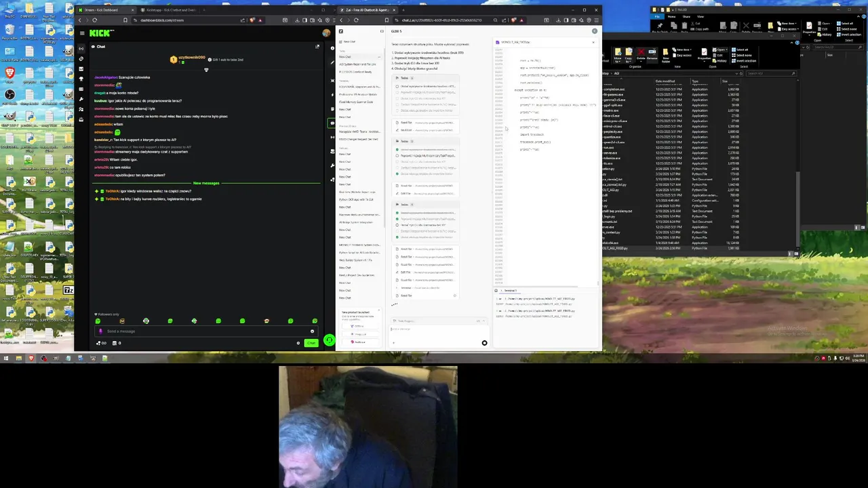Open Brave Shields icon in Kick browser window
The width and height of the screenshot is (868, 488).
pyautogui.click(x=252, y=20)
